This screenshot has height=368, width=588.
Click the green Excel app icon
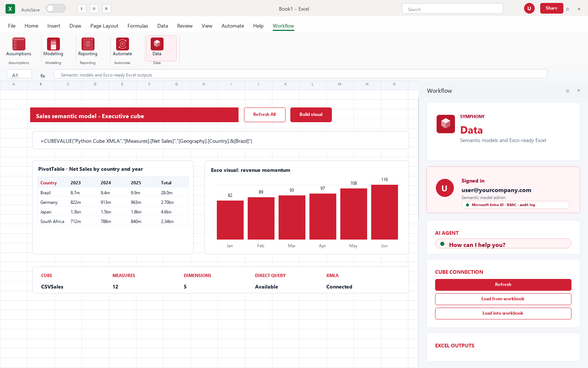tap(10, 9)
